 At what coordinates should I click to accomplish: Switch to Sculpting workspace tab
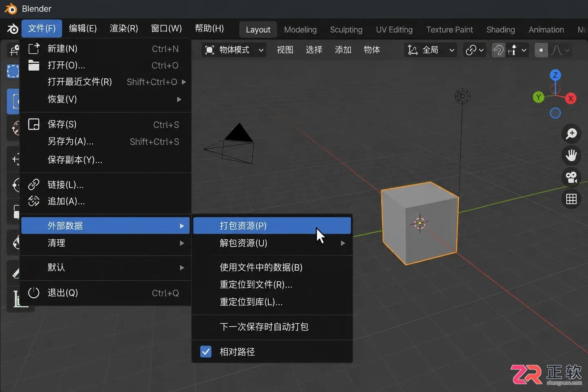click(x=346, y=30)
